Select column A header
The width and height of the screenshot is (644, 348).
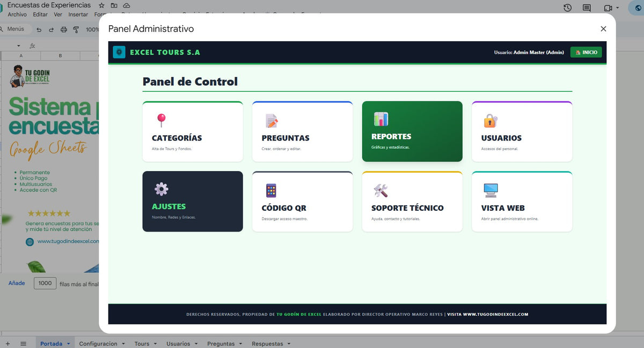point(21,56)
